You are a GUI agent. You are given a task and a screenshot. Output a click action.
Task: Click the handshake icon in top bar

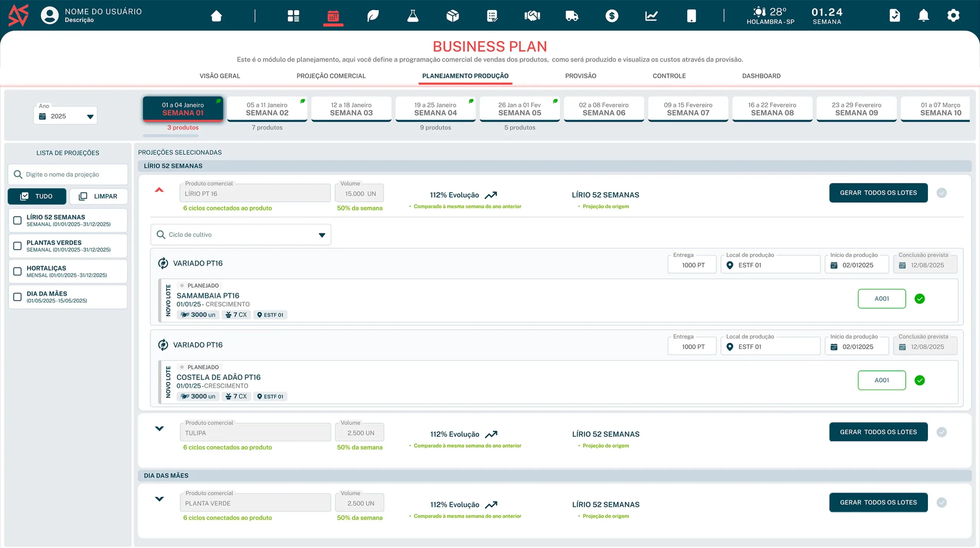pos(532,16)
